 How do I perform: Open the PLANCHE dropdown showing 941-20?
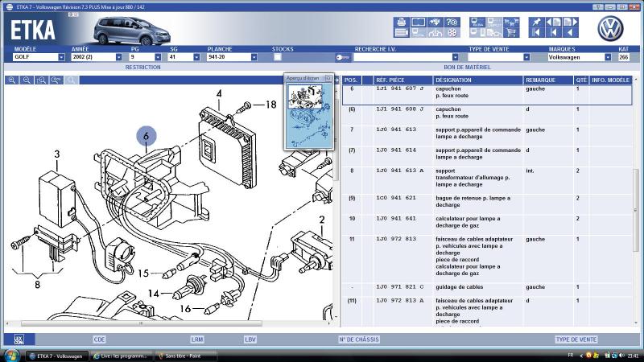click(254, 57)
